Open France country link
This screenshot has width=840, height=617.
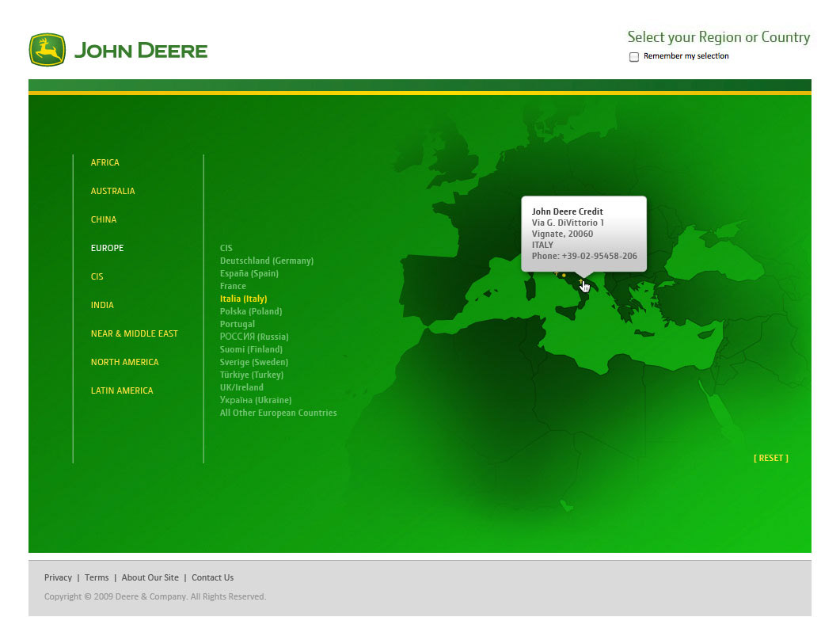tap(233, 286)
